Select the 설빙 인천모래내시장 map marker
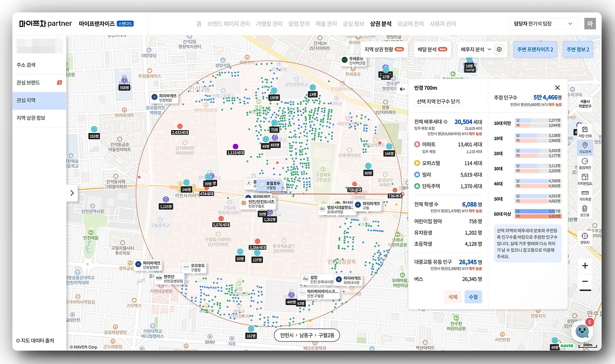 (x=316, y=279)
